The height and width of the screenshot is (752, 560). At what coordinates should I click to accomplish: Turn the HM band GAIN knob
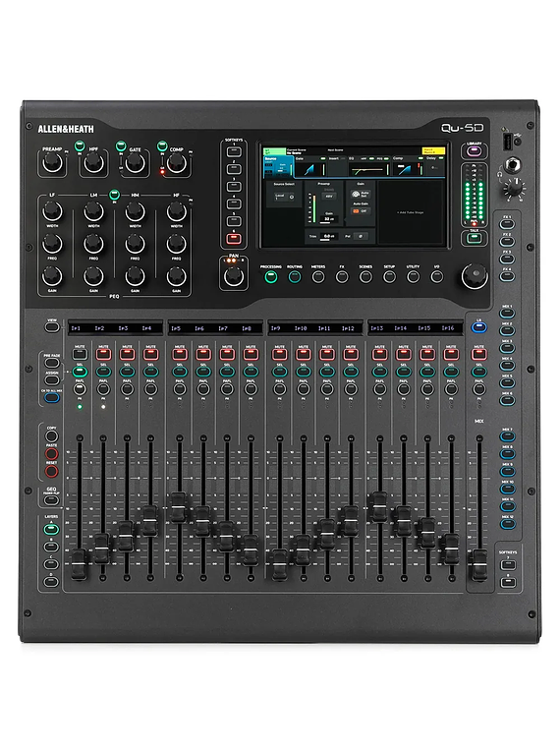click(135, 277)
